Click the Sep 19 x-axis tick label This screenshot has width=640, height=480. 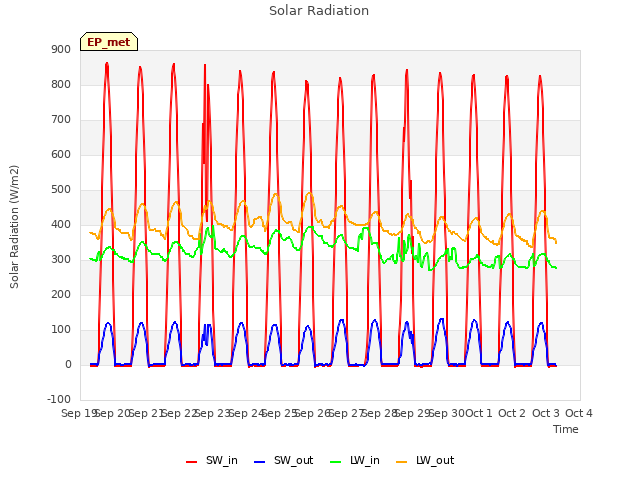click(x=78, y=413)
